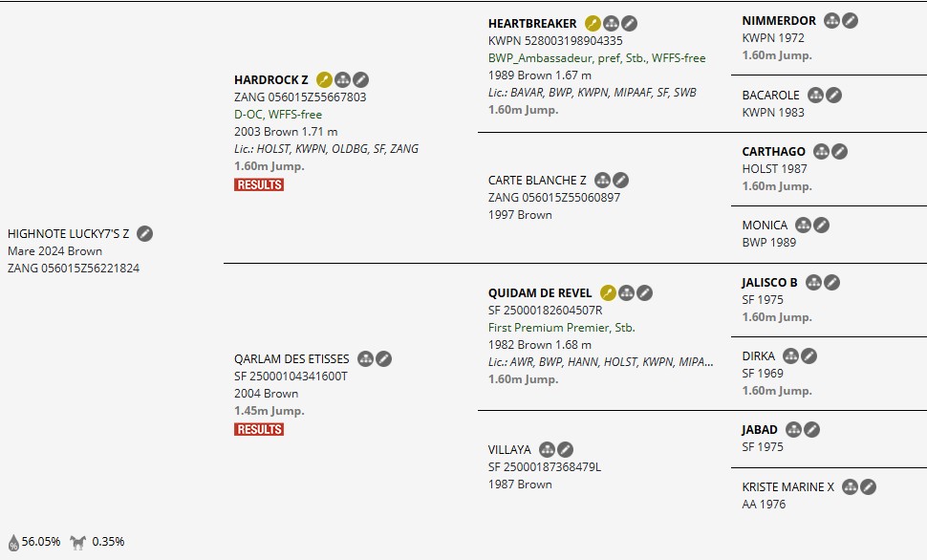Click edit pencil beside NIMMERDOR

pos(850,20)
